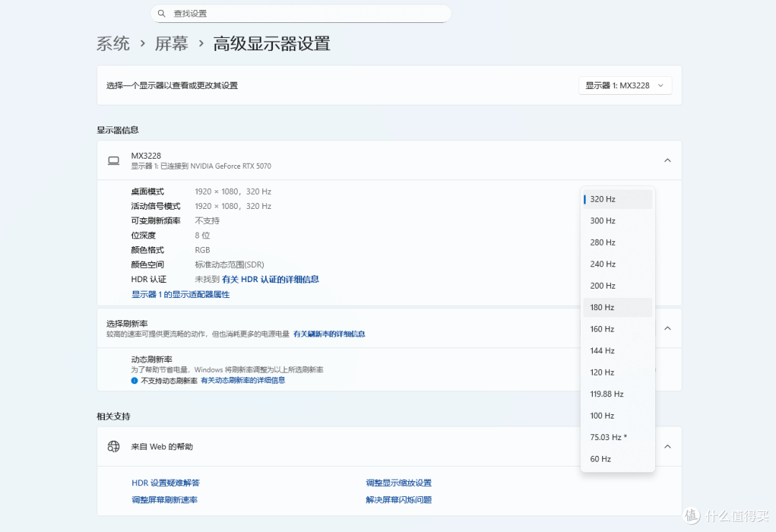
Task: Click the globe icon for Web help
Action: 114,447
